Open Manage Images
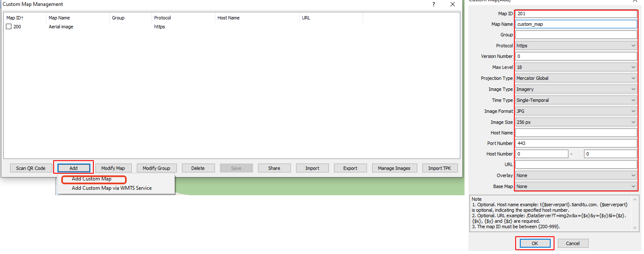 pyautogui.click(x=394, y=168)
